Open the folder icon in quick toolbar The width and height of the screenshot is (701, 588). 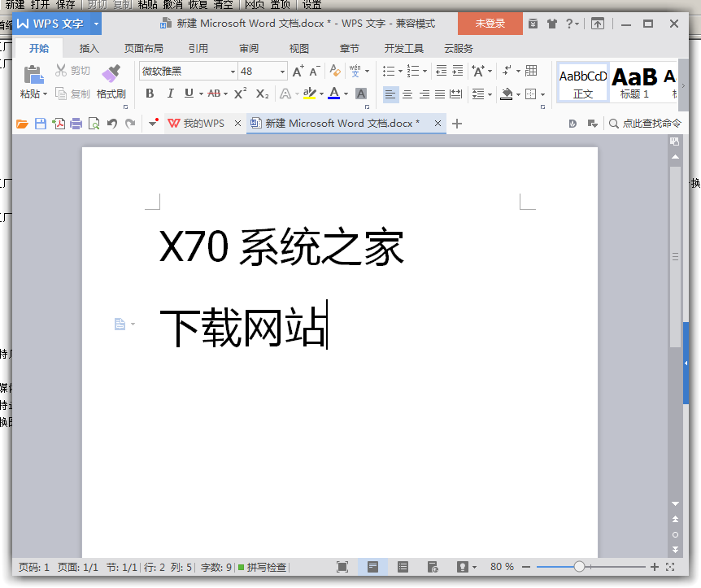pos(22,124)
